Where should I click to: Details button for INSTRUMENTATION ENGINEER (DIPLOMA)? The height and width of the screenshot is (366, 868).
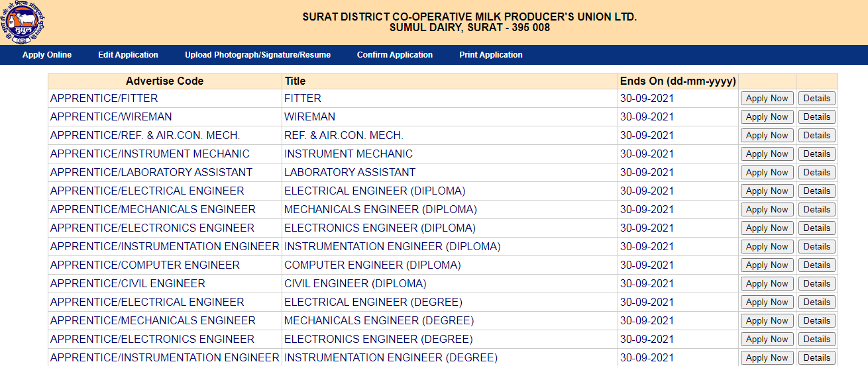[816, 247]
